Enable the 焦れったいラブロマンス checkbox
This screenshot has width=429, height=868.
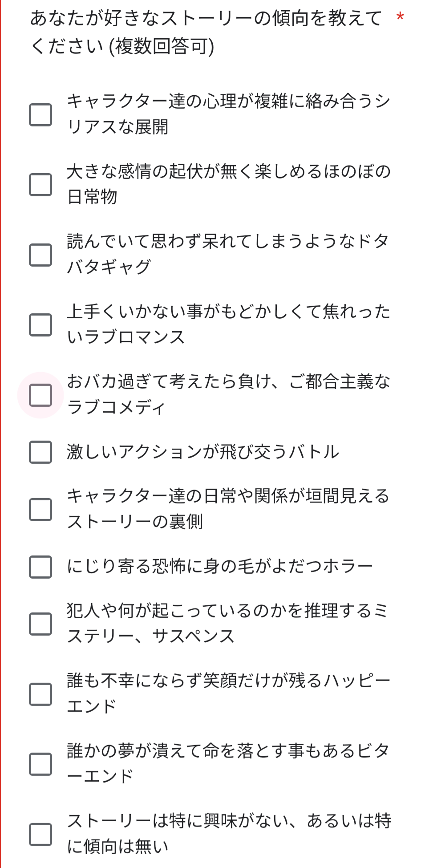(x=40, y=325)
